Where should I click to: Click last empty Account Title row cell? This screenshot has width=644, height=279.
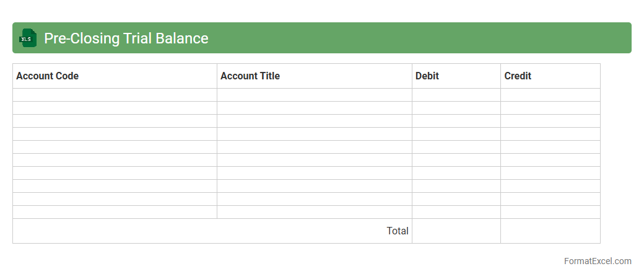tap(314, 212)
